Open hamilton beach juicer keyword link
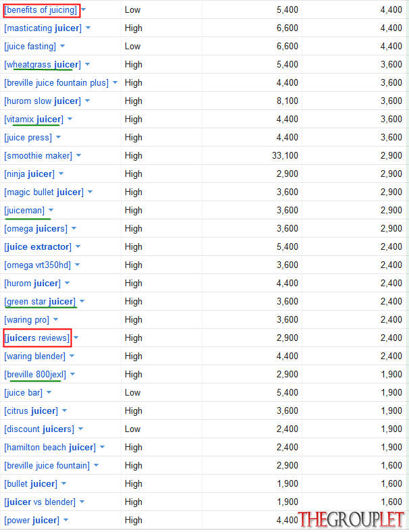Screen dimensions: 409x532 tap(50, 448)
